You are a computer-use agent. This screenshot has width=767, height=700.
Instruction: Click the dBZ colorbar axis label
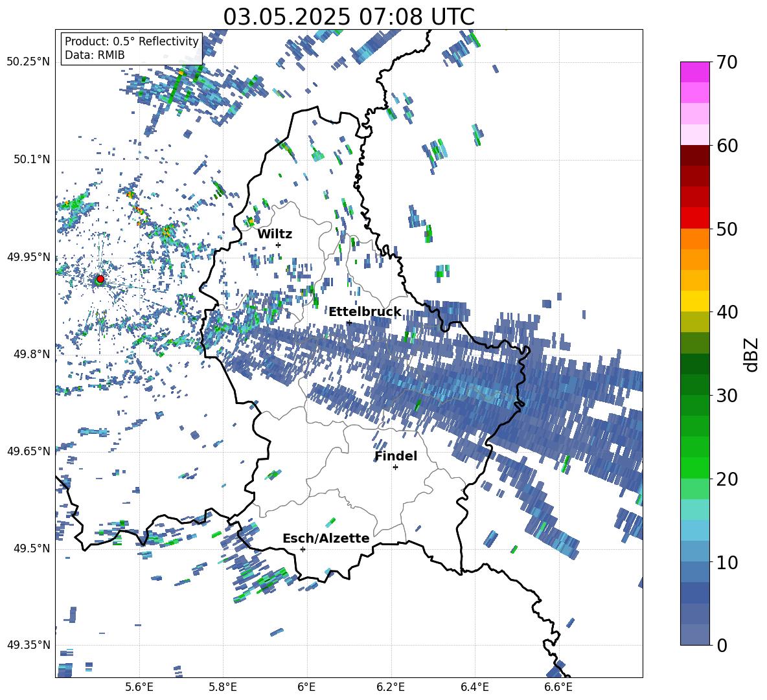click(x=752, y=354)
